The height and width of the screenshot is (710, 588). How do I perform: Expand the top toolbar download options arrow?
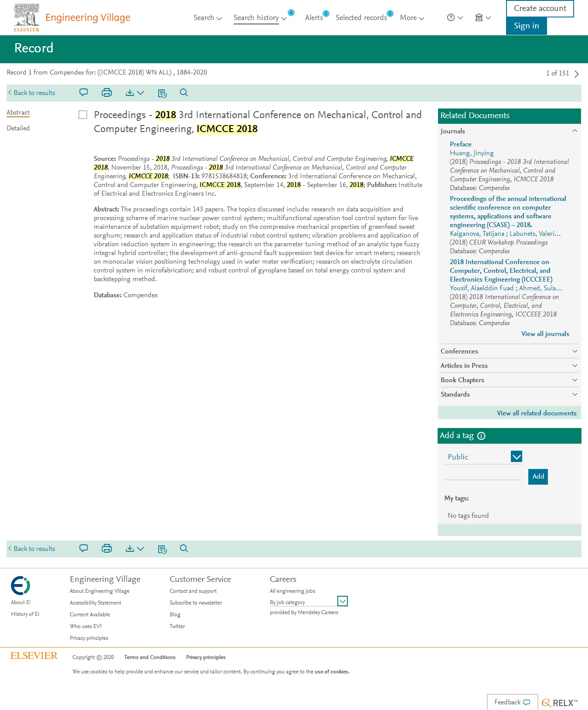point(140,93)
